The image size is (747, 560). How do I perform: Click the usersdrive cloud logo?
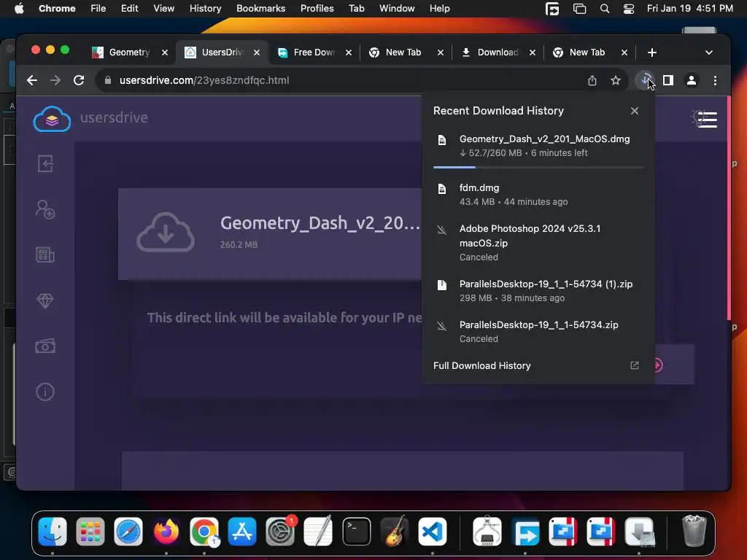pos(52,119)
